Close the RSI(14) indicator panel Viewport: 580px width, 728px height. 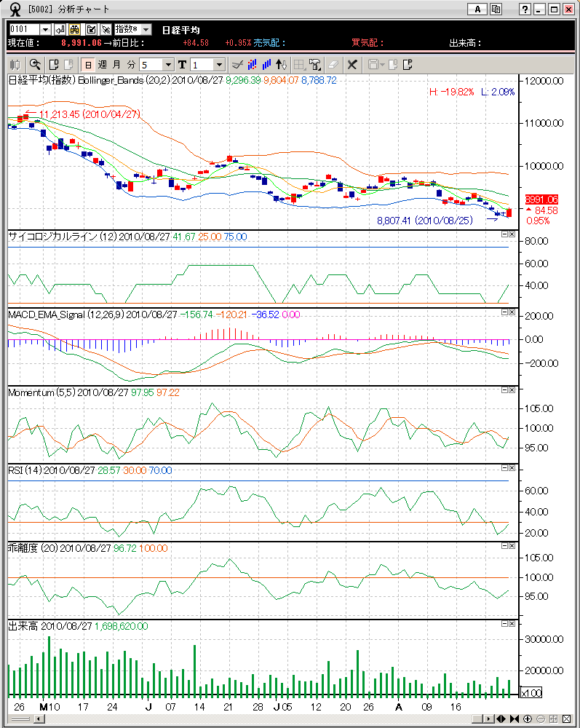(x=512, y=468)
